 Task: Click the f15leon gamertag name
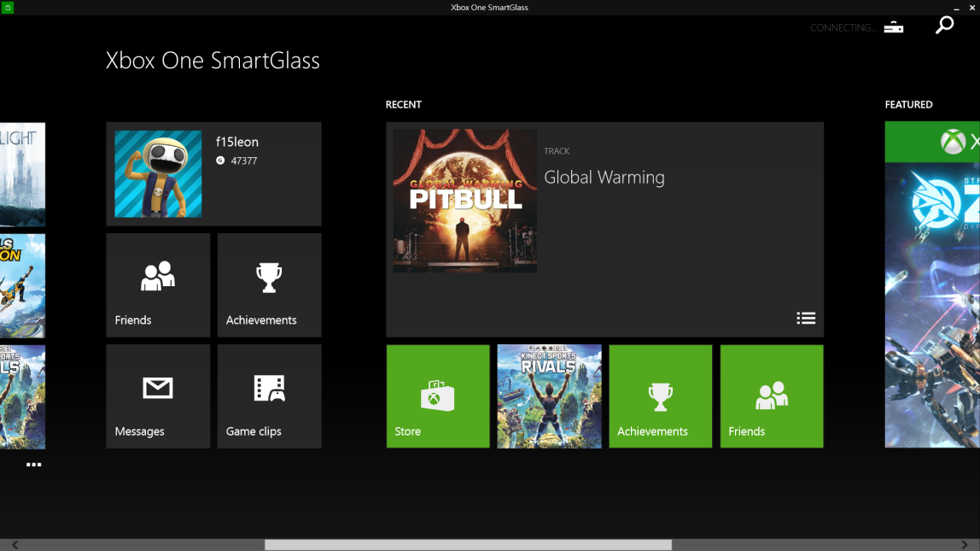[236, 142]
